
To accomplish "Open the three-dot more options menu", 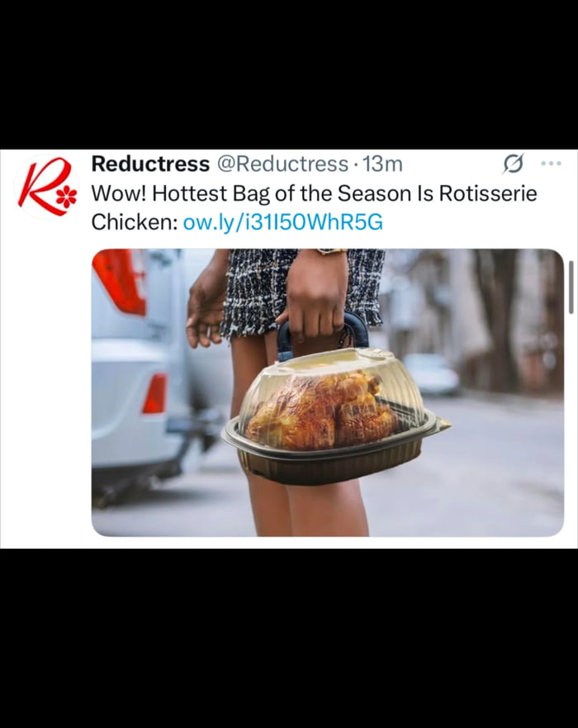I will pos(552,164).
